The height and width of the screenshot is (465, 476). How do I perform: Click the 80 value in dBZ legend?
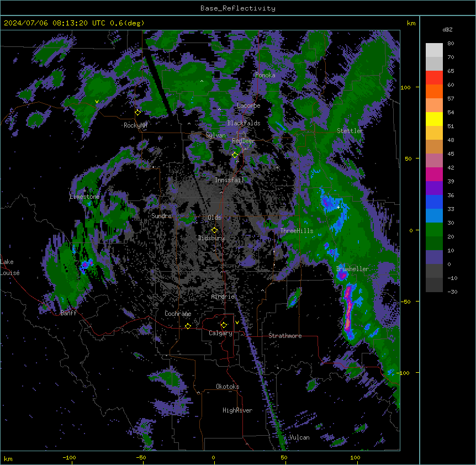tap(451, 44)
